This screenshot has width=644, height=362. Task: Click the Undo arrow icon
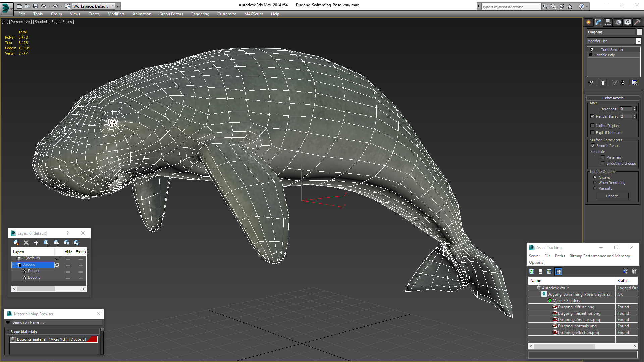coord(43,6)
